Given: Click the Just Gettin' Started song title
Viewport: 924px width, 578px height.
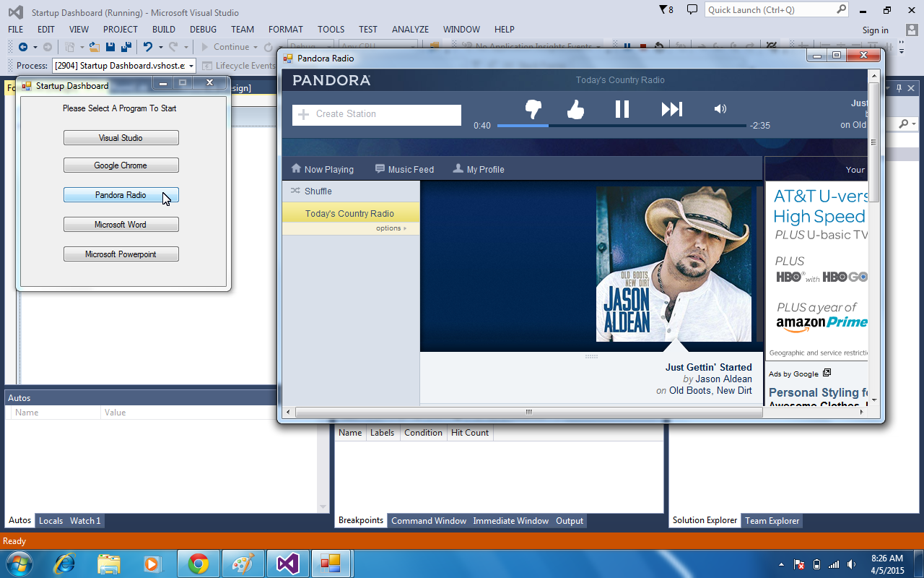Looking at the screenshot, I should point(709,367).
